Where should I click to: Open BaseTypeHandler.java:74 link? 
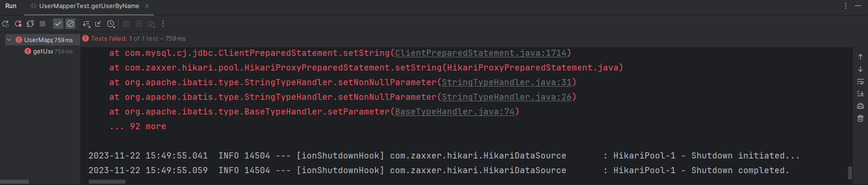455,112
